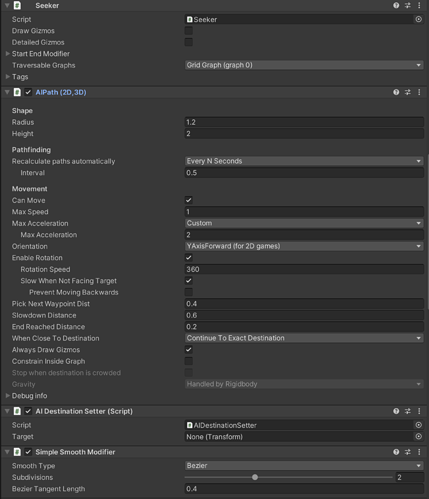
Task: Open the Smooth Type Bezier dropdown
Action: point(304,465)
